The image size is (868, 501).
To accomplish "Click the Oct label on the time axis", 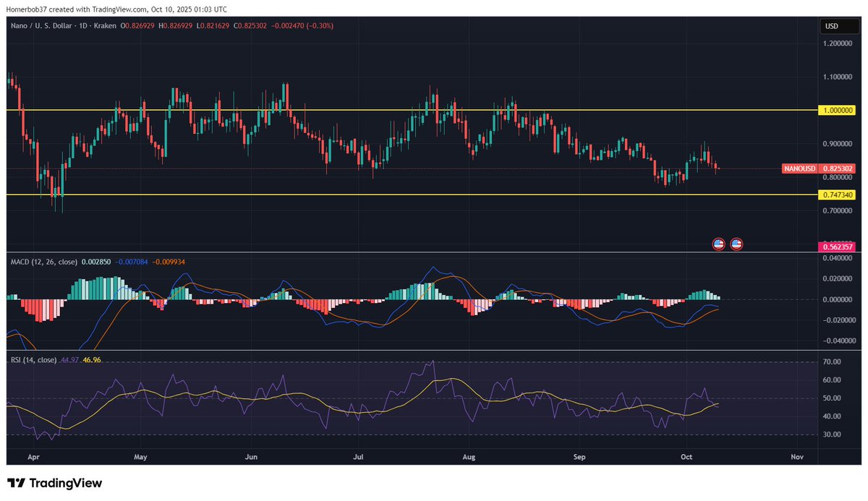I will [x=685, y=457].
